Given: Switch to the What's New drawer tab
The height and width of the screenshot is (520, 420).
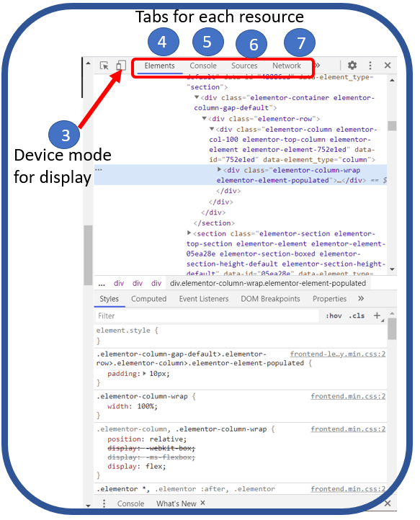Looking at the screenshot, I should pyautogui.click(x=177, y=503).
